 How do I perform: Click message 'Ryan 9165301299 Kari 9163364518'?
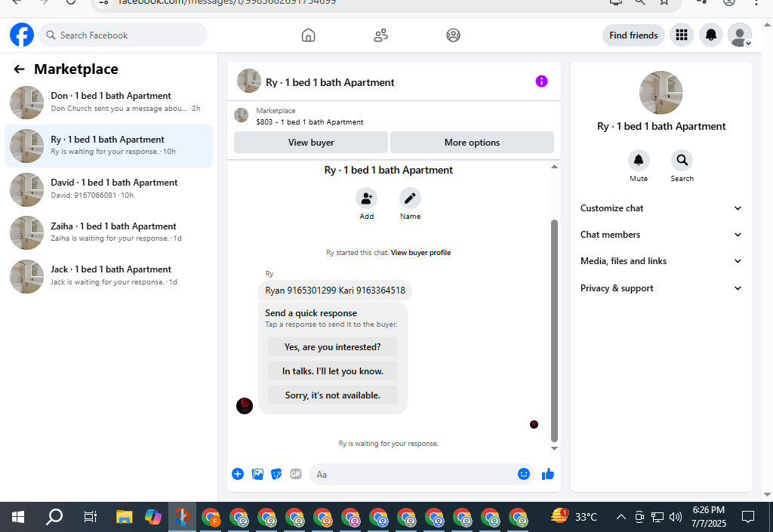click(335, 290)
